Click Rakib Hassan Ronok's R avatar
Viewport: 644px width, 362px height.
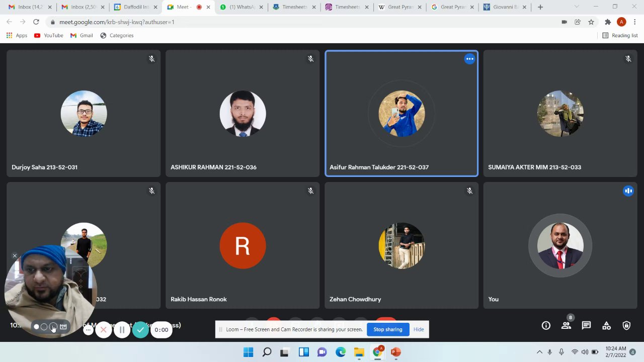(243, 245)
